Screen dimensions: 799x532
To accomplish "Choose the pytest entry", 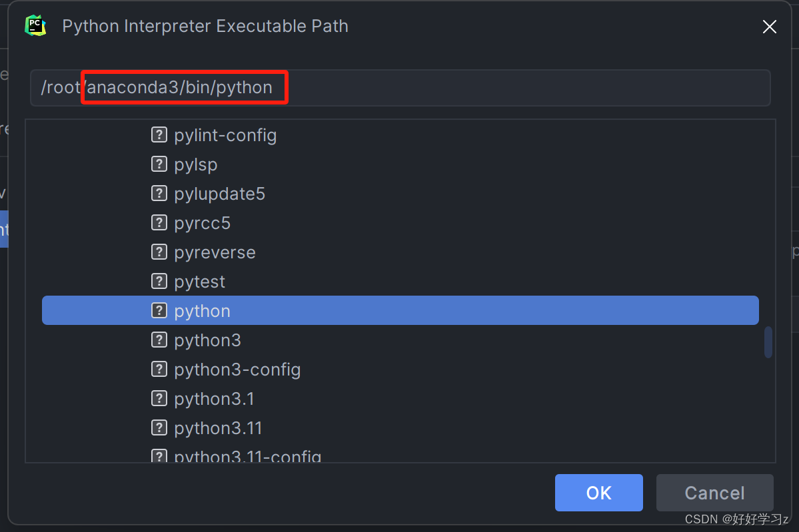I will pos(199,281).
